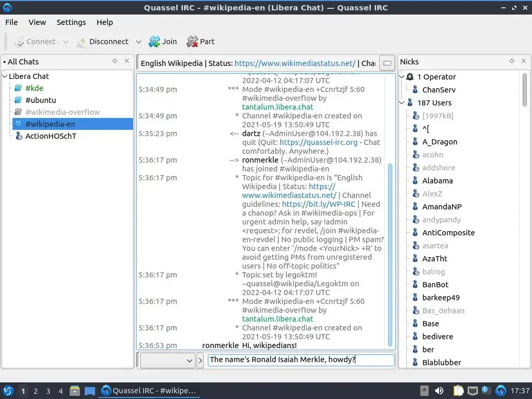
Task: Click the Disconnect toolbar button
Action: pyautogui.click(x=103, y=42)
